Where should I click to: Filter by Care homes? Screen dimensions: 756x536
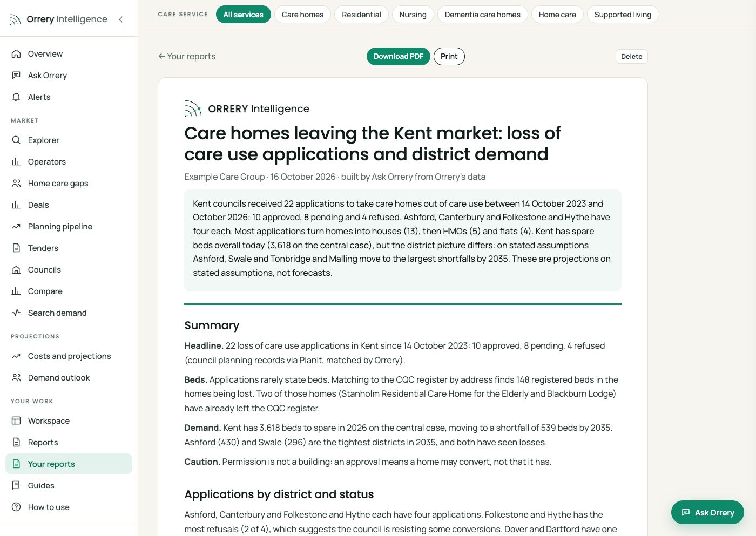click(x=302, y=15)
